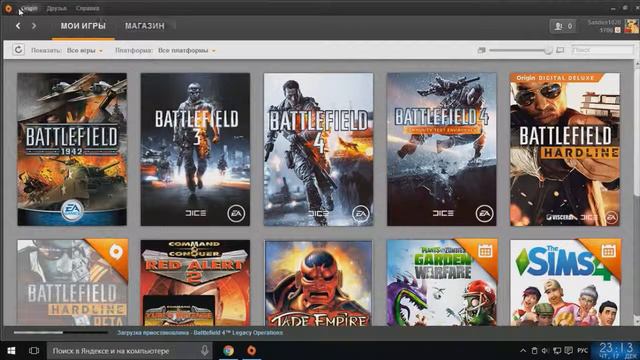The width and height of the screenshot is (640, 360).
Task: Click the taskbar Yandex search box
Action: coord(130,351)
